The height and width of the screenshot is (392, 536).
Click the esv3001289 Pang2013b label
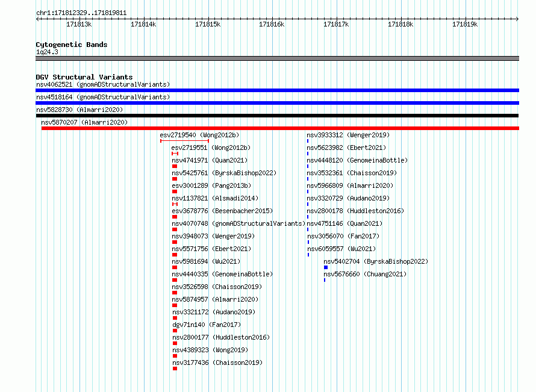tap(211, 185)
